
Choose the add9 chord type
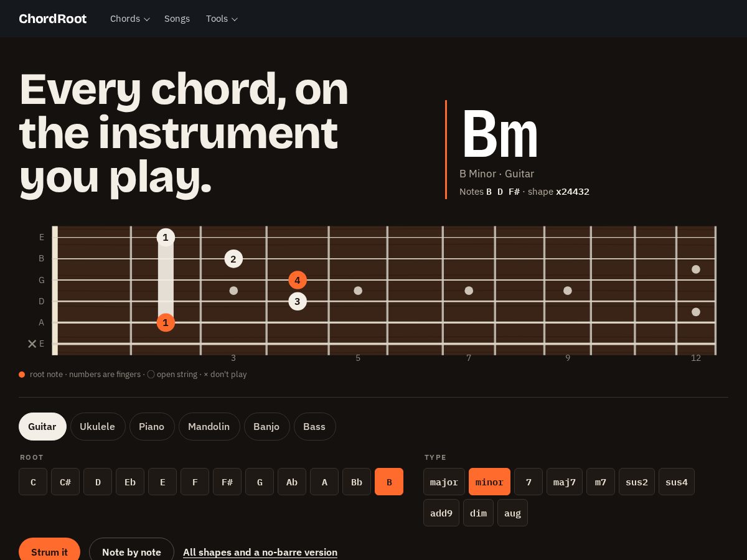[441, 513]
